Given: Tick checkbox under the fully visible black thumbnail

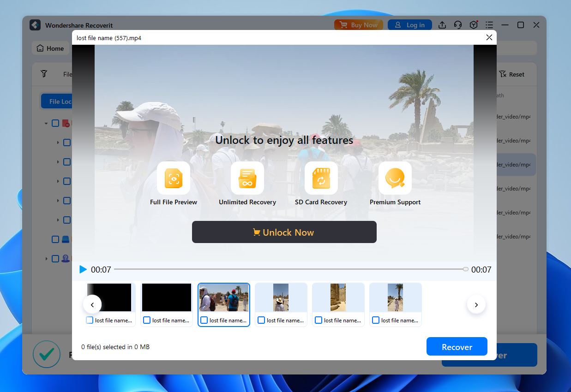Looking at the screenshot, I should point(147,320).
